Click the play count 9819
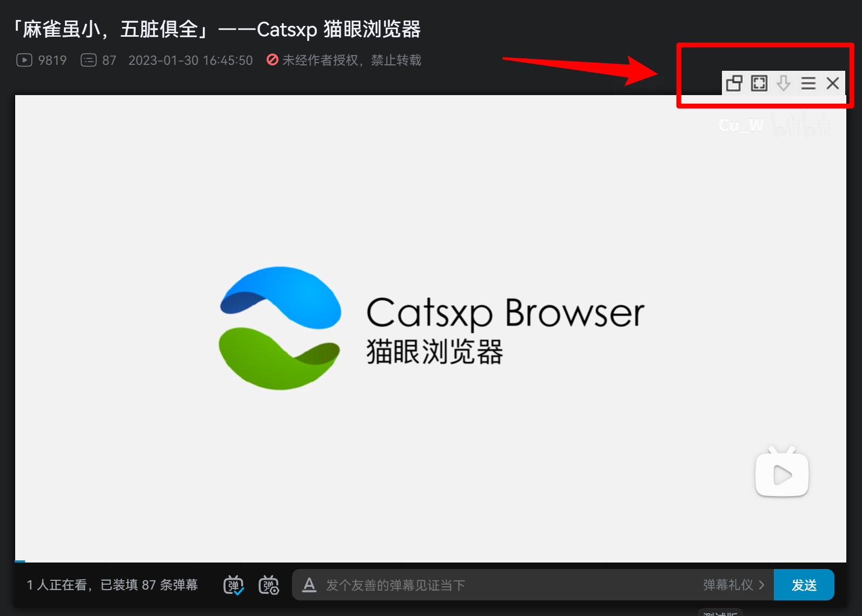 42,60
